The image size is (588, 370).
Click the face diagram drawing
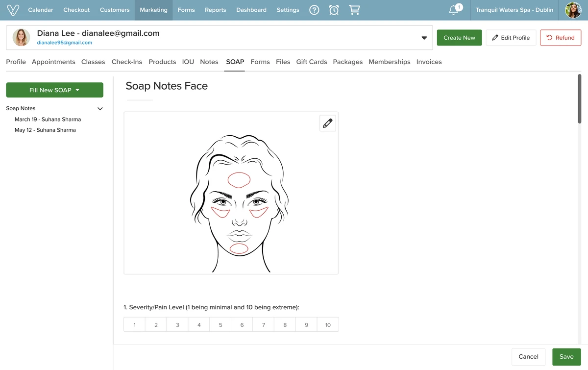point(239,203)
